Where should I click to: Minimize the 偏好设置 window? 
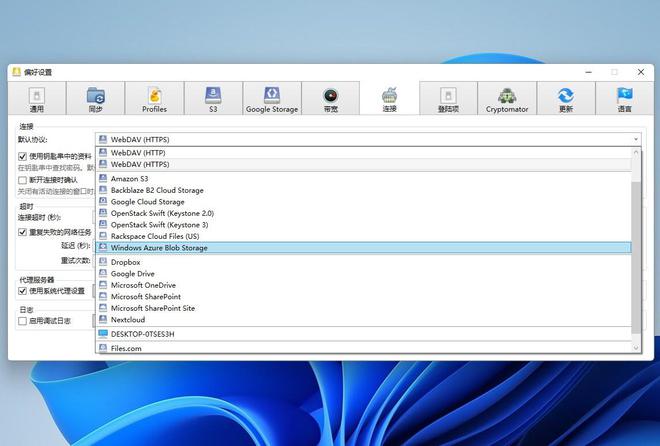(x=588, y=72)
